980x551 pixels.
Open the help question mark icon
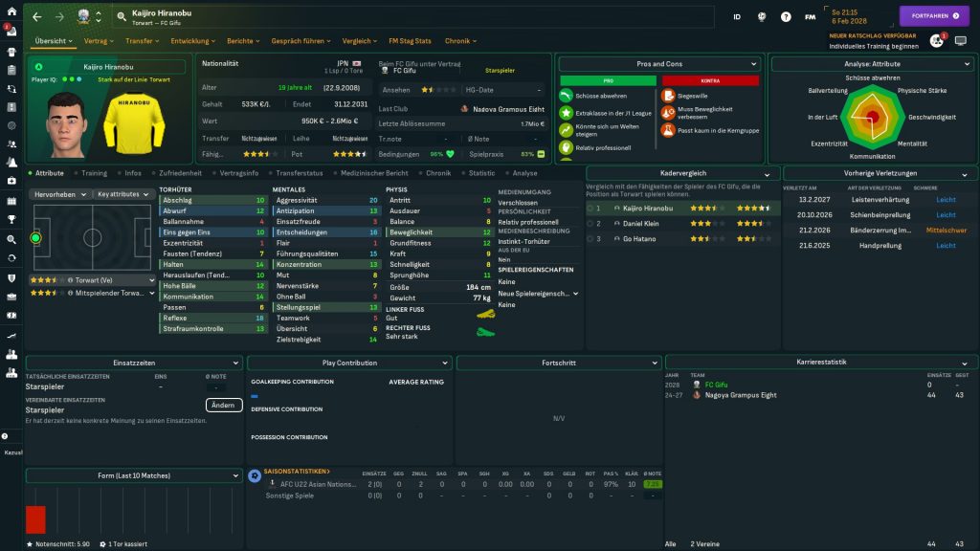(786, 16)
